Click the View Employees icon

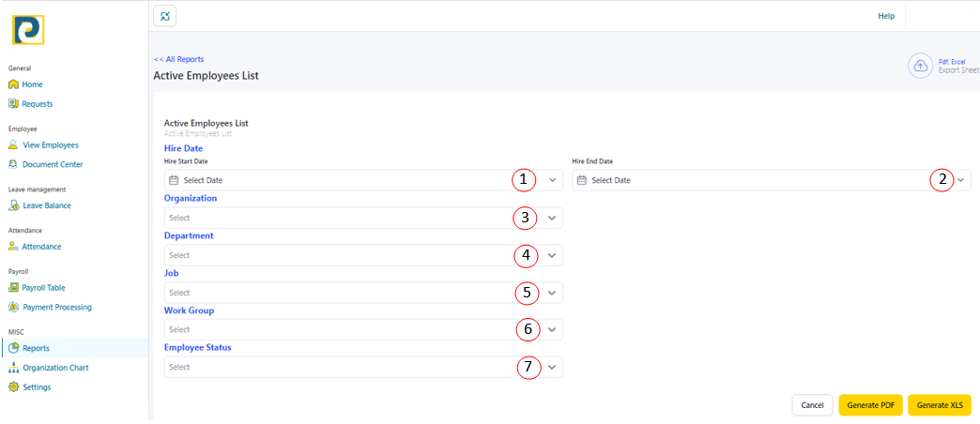tap(13, 145)
